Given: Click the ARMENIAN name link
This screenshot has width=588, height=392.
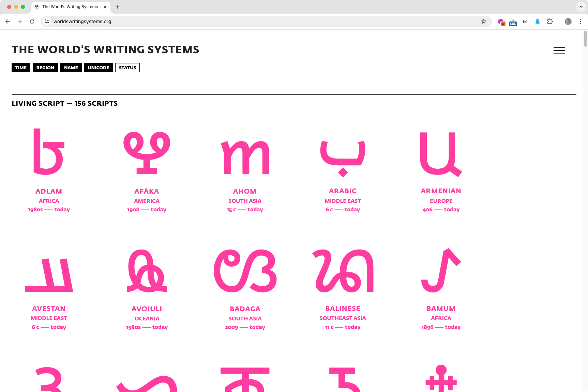Looking at the screenshot, I should (441, 191).
